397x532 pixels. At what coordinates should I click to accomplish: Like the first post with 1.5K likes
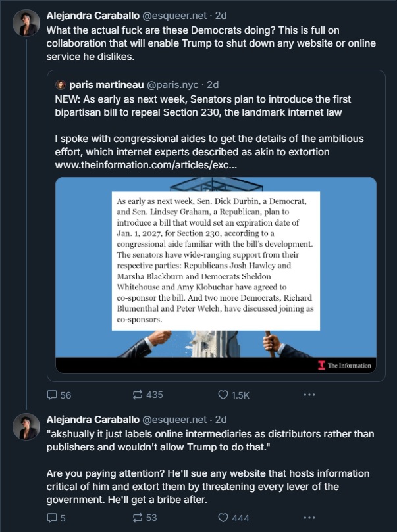[223, 395]
